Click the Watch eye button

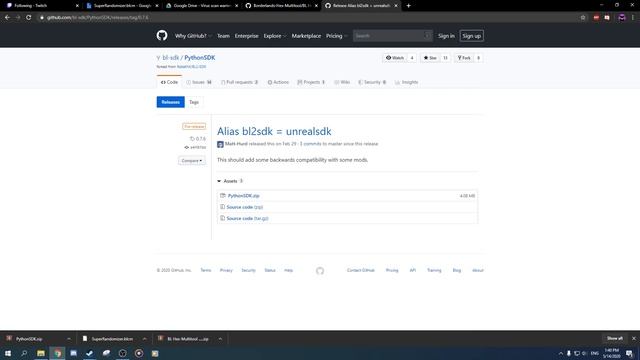[x=395, y=58]
